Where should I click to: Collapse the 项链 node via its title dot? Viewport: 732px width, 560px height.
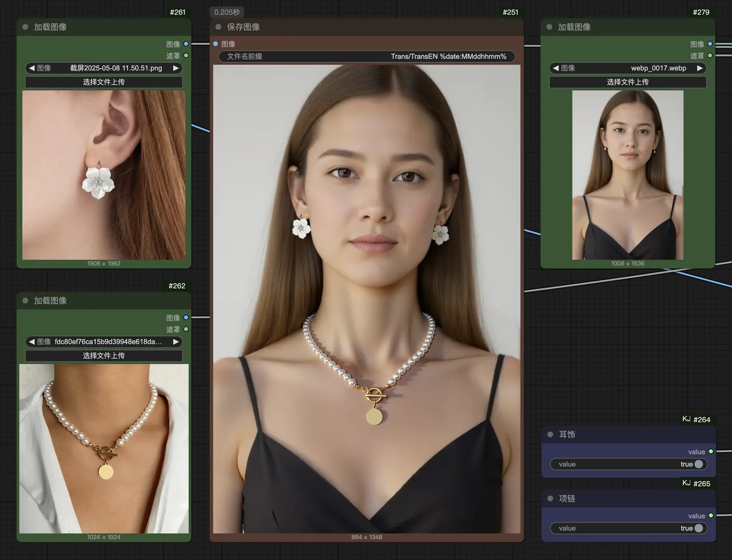click(550, 499)
